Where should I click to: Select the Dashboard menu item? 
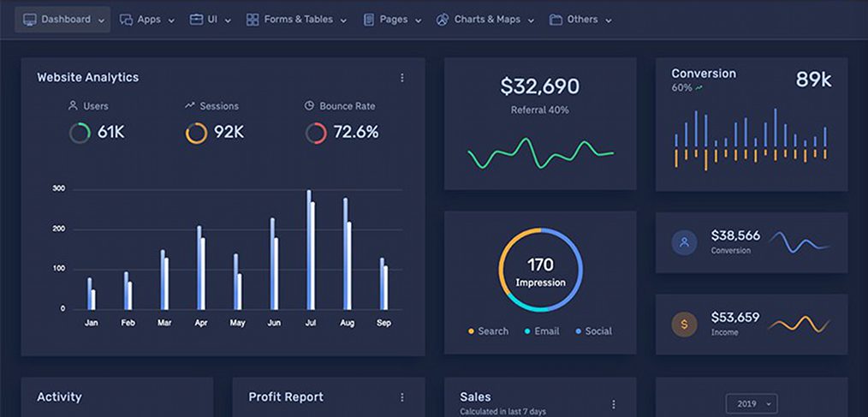62,20
